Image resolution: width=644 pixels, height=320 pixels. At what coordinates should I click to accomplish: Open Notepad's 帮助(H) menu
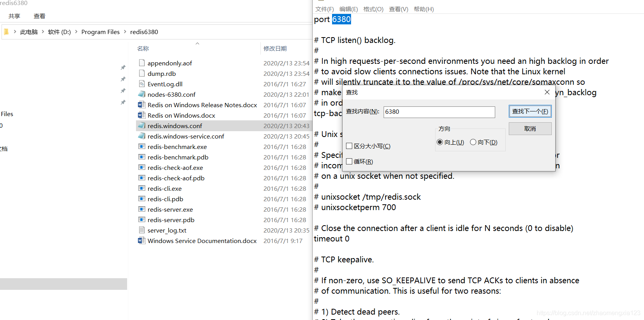[424, 9]
